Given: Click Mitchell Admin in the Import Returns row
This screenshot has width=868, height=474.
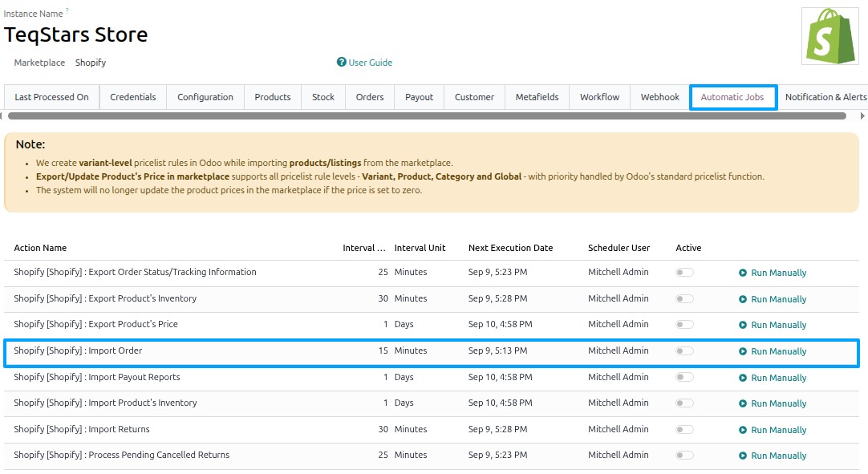Looking at the screenshot, I should (619, 429).
